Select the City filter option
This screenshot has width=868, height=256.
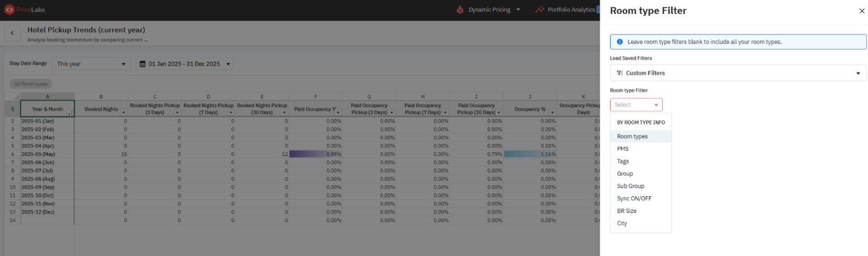(x=622, y=223)
